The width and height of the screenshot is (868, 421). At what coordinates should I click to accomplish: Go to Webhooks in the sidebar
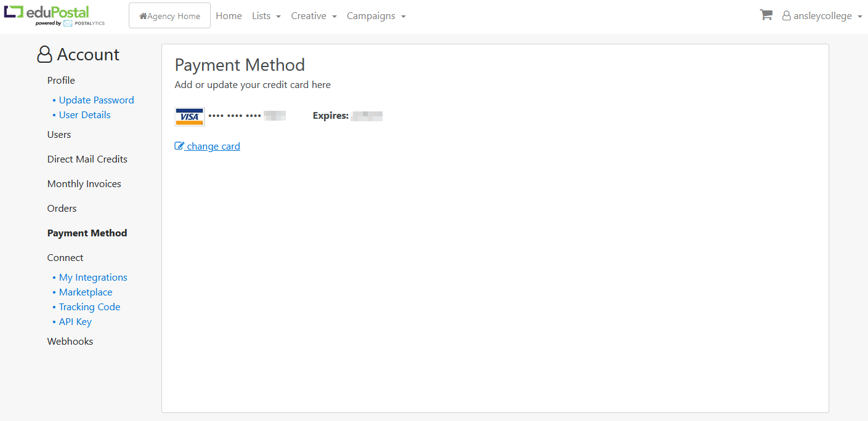pos(70,342)
